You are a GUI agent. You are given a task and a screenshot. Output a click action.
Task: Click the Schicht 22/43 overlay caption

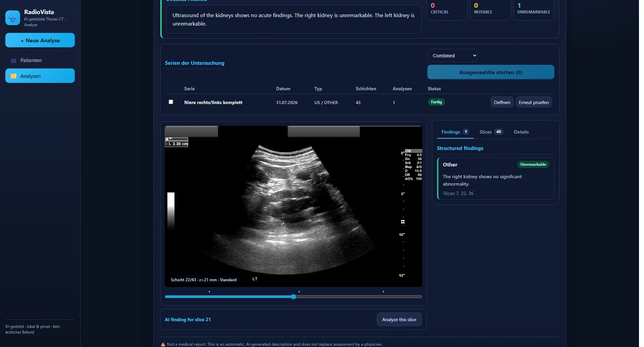pos(203,280)
